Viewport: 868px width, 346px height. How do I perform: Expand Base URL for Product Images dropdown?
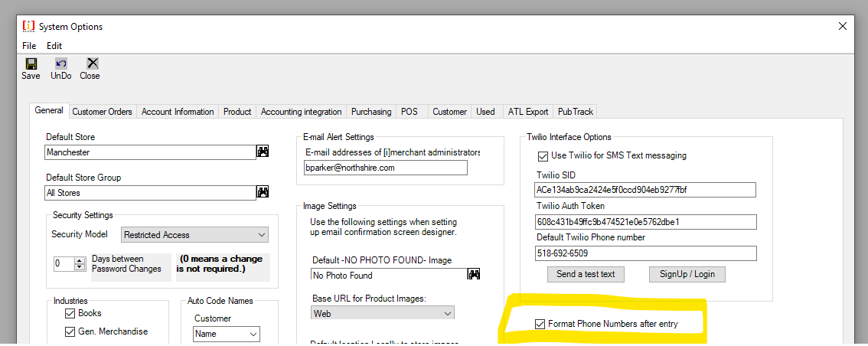(448, 313)
